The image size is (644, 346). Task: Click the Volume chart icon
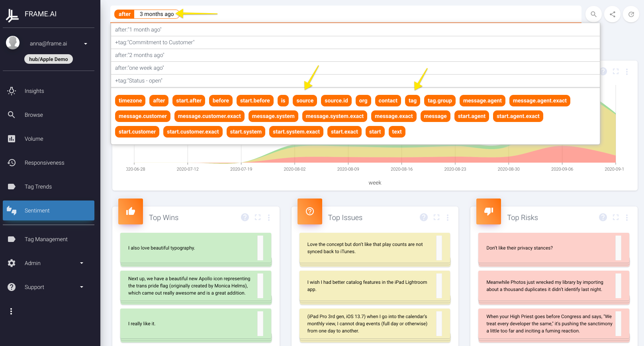[12, 139]
